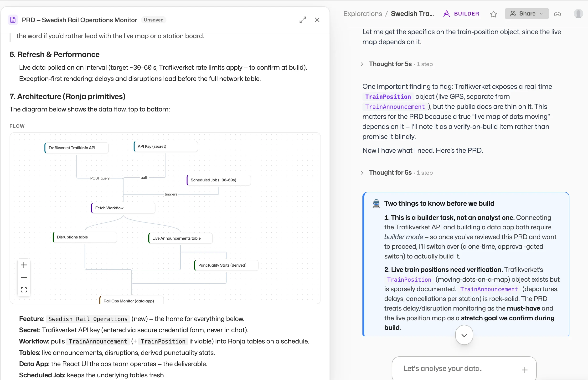The width and height of the screenshot is (588, 380).
Task: Click the 'Data App:' bullet label
Action: (34, 364)
